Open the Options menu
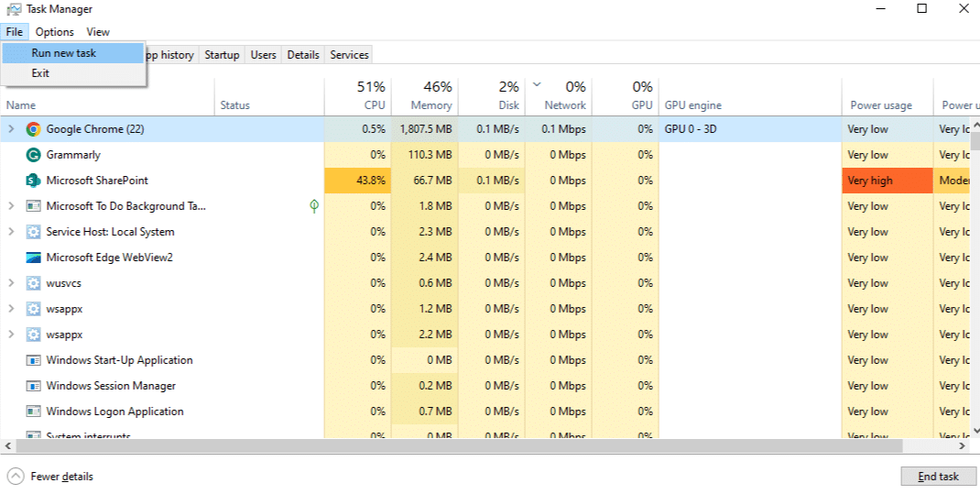This screenshot has height=494, width=980. 54,32
